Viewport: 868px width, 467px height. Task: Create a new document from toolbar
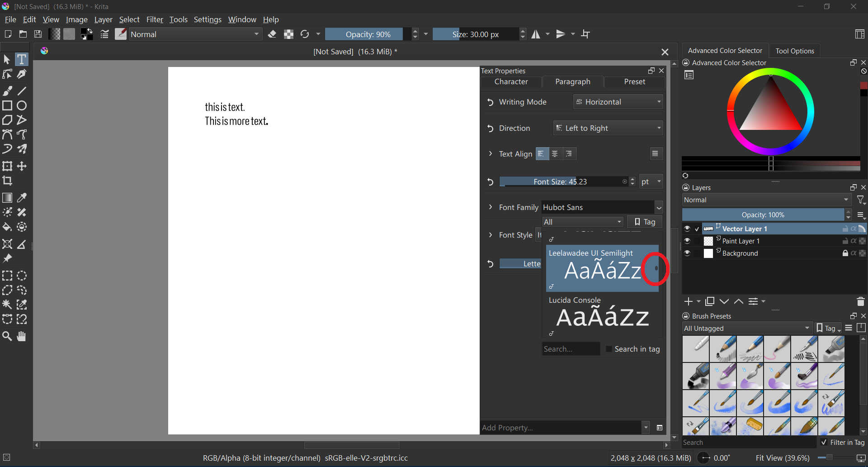coord(8,34)
